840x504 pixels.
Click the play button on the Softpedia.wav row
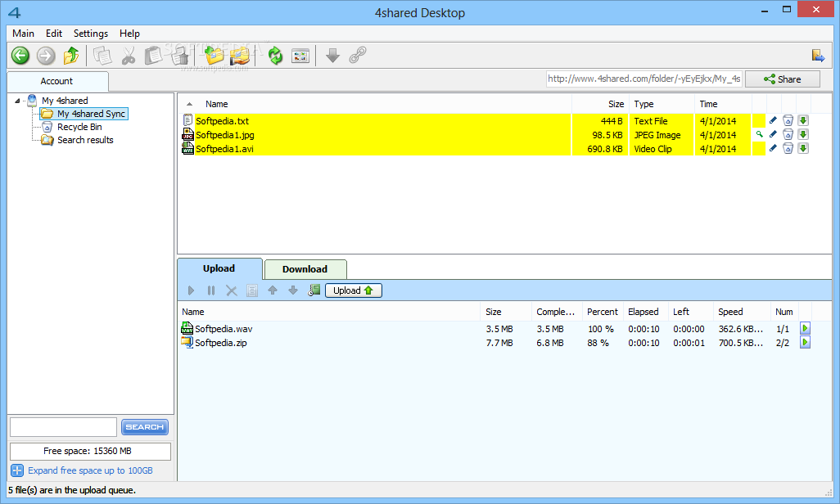pos(805,328)
